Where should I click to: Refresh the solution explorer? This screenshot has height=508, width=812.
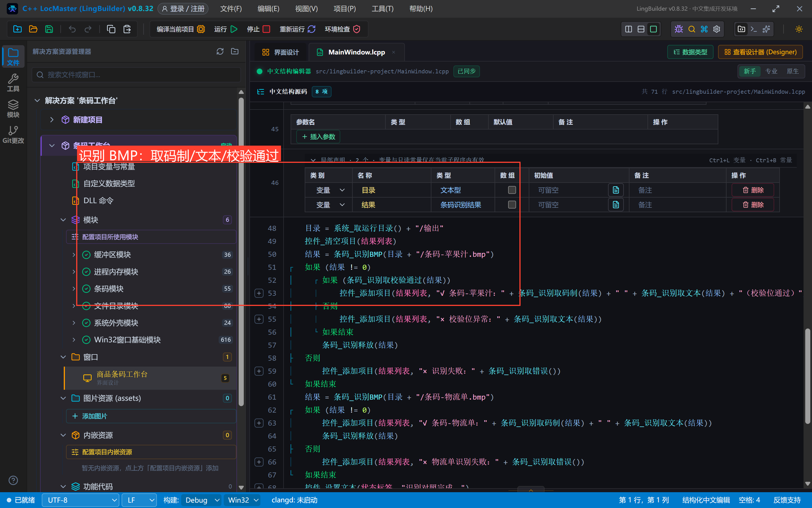coord(220,51)
